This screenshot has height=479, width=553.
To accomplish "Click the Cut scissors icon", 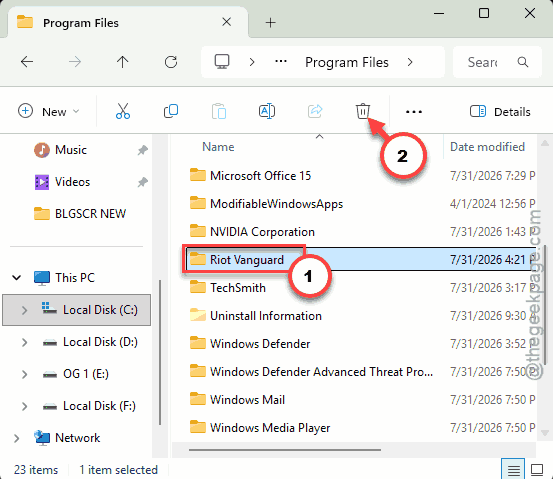I will [x=123, y=111].
